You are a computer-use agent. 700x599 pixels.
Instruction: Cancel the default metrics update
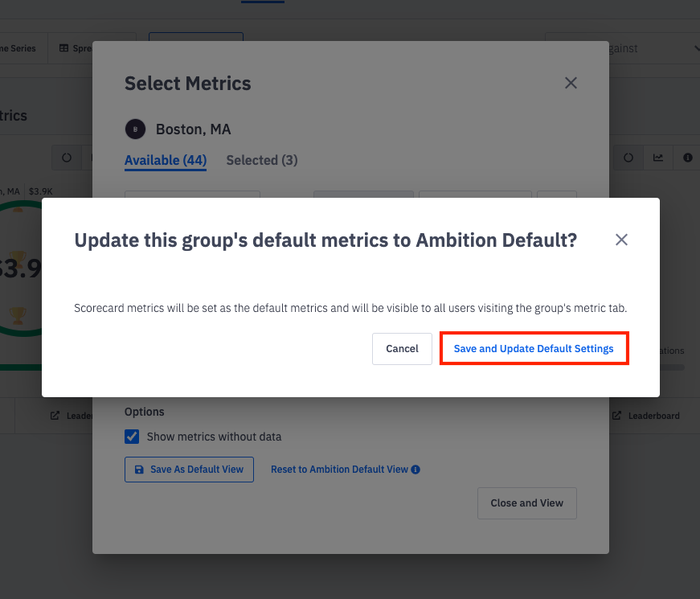402,349
